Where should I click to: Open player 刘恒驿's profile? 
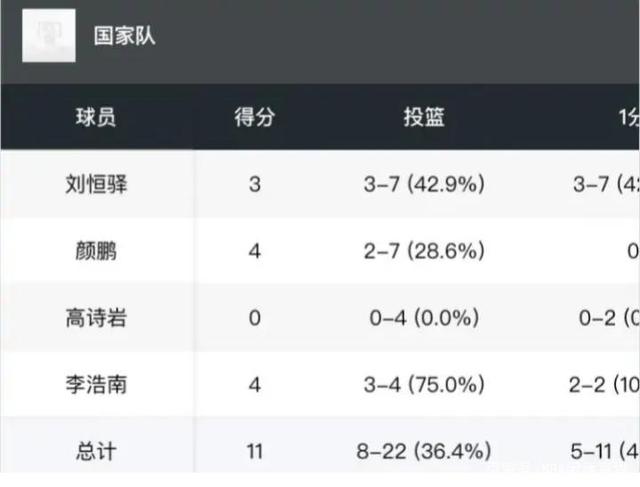click(95, 184)
